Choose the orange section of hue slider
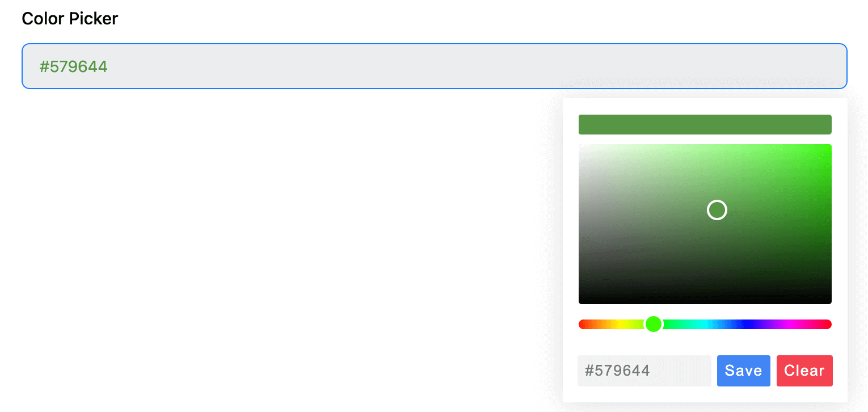This screenshot has height=412, width=868. point(600,324)
